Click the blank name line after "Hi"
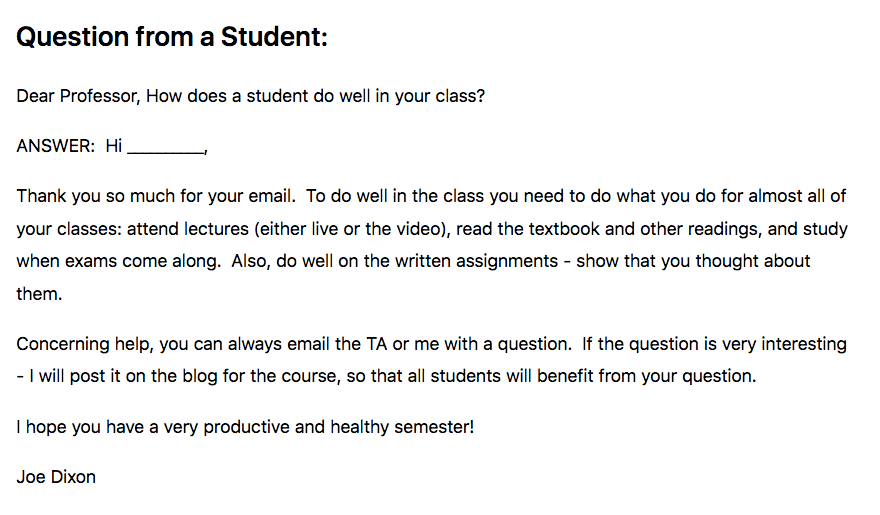This screenshot has width=880, height=515. pyautogui.click(x=166, y=147)
